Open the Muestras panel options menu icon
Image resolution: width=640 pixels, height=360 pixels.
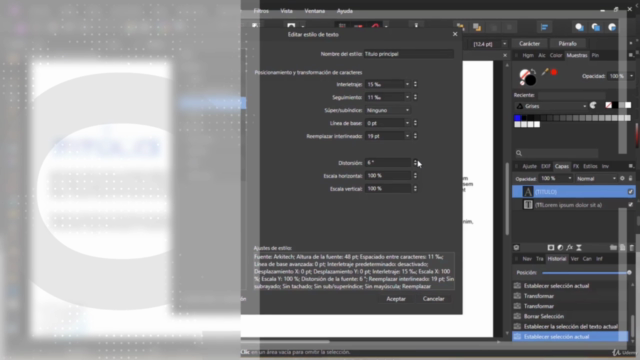631,55
